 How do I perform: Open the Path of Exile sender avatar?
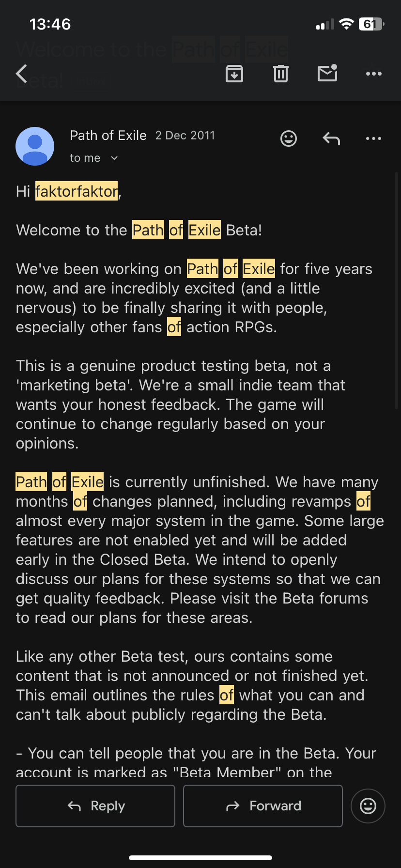pos(35,146)
